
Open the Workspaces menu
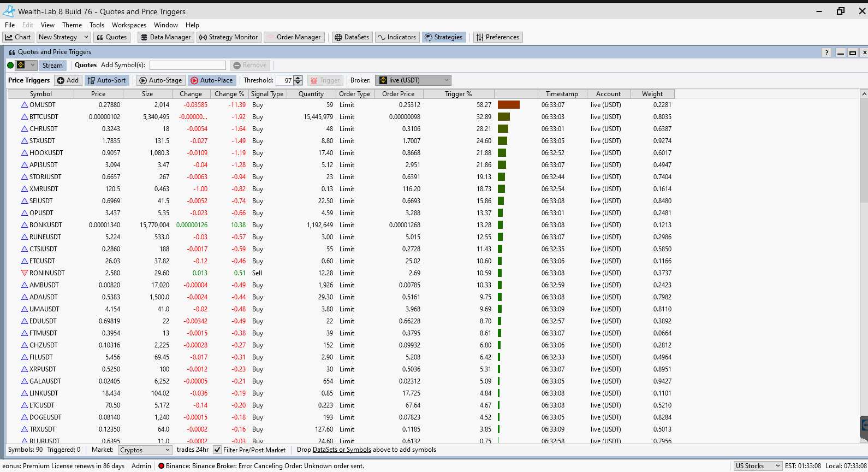[x=129, y=25]
